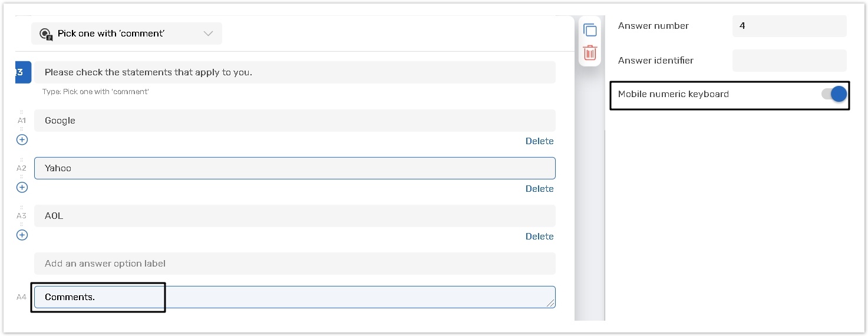868x336 pixels.
Task: Click the Google answer text field
Action: point(295,121)
